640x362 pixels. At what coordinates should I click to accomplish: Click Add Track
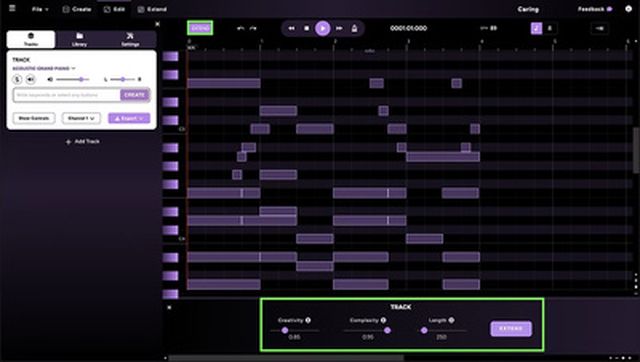82,142
